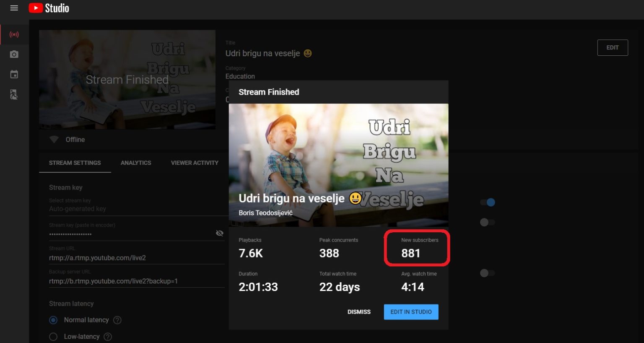The width and height of the screenshot is (644, 343).
Task: Open the hamburger navigation menu
Action: [14, 8]
